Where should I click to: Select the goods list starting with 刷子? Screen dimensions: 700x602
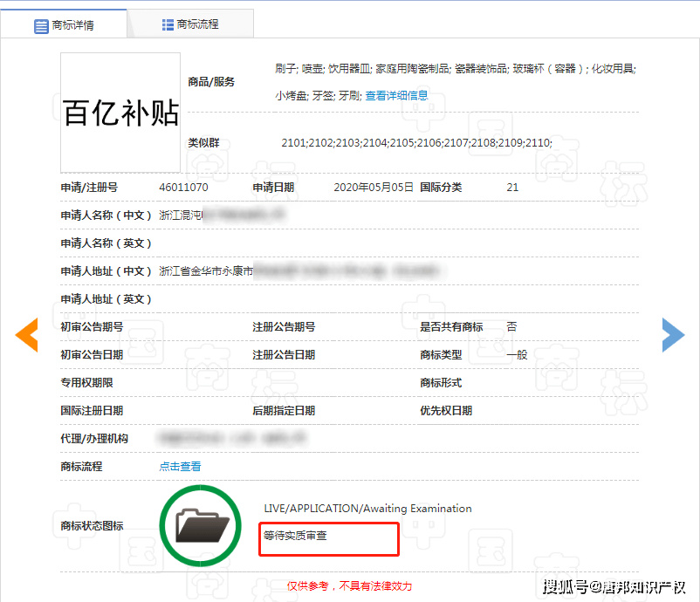point(456,82)
